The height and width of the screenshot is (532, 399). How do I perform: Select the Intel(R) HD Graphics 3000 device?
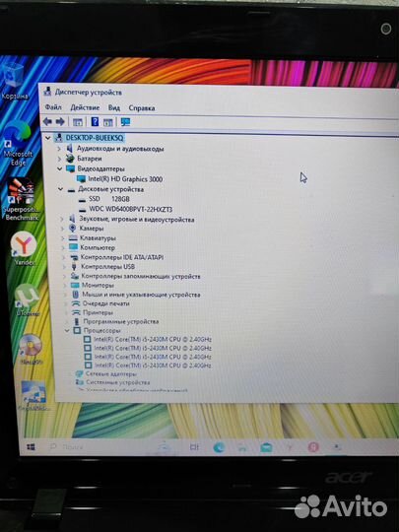120,178
